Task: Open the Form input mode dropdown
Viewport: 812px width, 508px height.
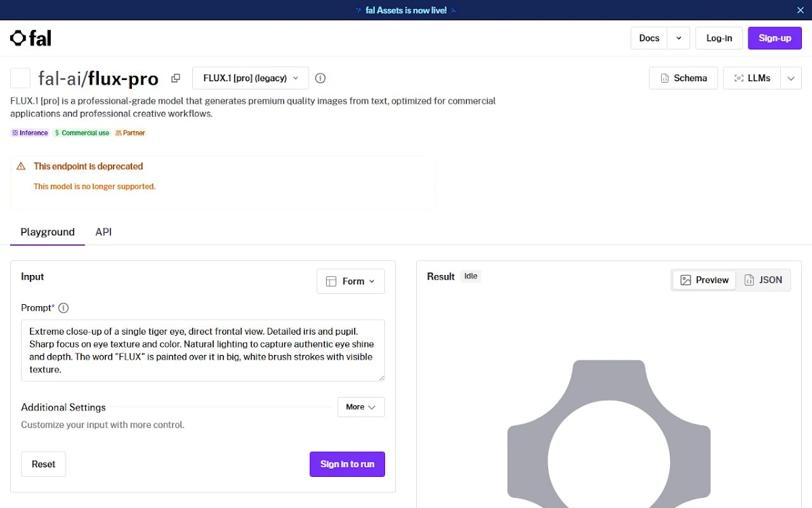Action: (x=351, y=281)
